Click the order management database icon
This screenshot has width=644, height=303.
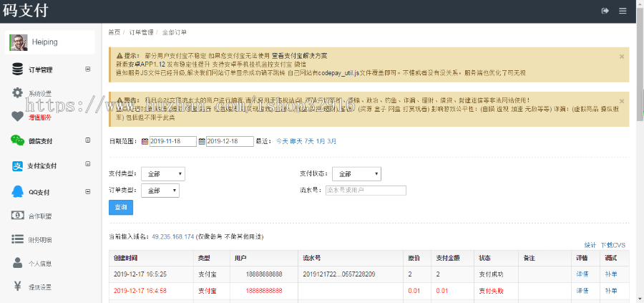(17, 69)
